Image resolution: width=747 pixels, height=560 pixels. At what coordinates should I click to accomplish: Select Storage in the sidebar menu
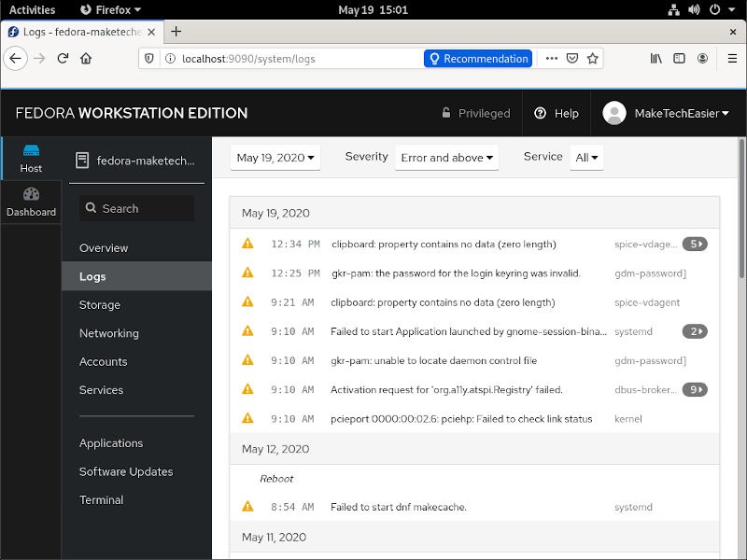tap(100, 305)
